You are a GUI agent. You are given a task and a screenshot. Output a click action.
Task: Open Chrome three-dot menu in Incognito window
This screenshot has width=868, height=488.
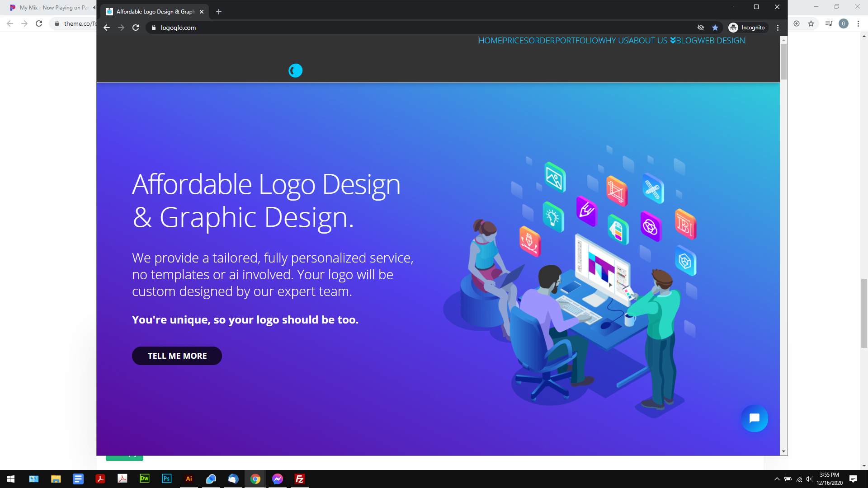[778, 28]
